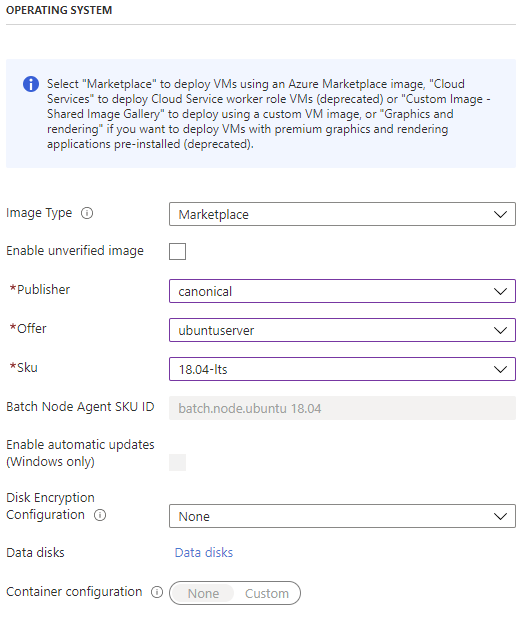Viewport: 530px width, 621px height.
Task: Open the Marketplace image type dropdown
Action: [x=342, y=214]
